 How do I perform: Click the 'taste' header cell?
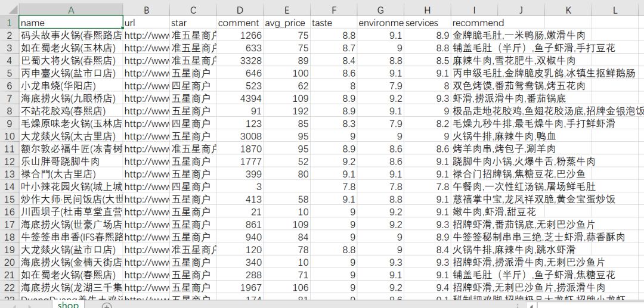pyautogui.click(x=334, y=23)
